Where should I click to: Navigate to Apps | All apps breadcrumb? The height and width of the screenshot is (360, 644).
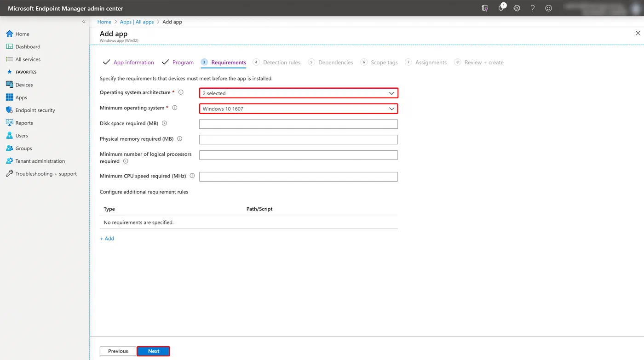(x=137, y=22)
